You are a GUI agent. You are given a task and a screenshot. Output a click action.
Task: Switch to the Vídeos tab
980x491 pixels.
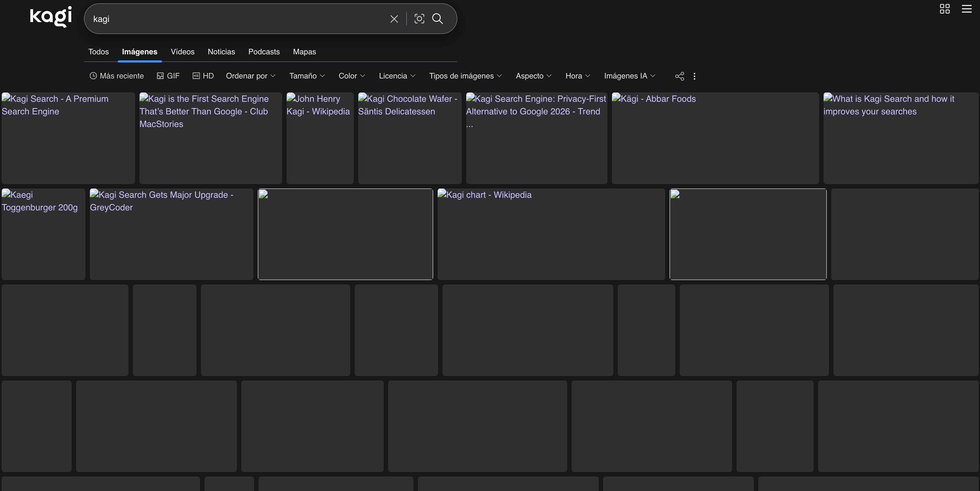coord(183,52)
